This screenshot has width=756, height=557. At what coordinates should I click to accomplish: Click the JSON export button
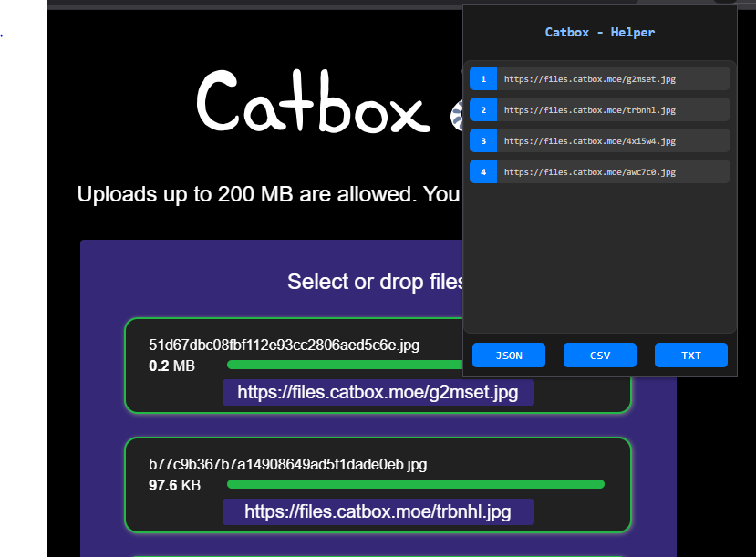[509, 356]
